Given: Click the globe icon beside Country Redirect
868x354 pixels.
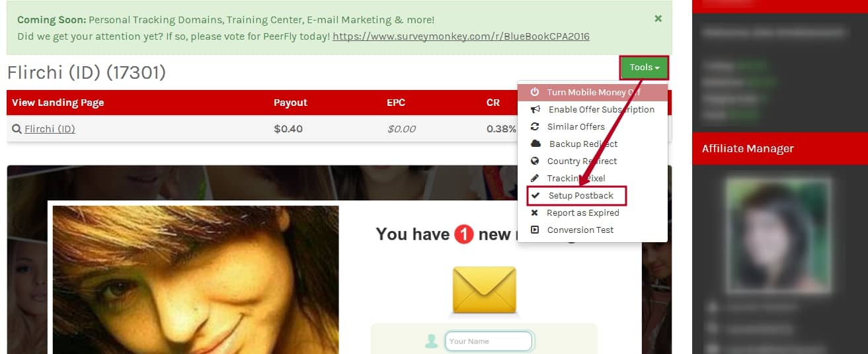Looking at the screenshot, I should tap(535, 161).
